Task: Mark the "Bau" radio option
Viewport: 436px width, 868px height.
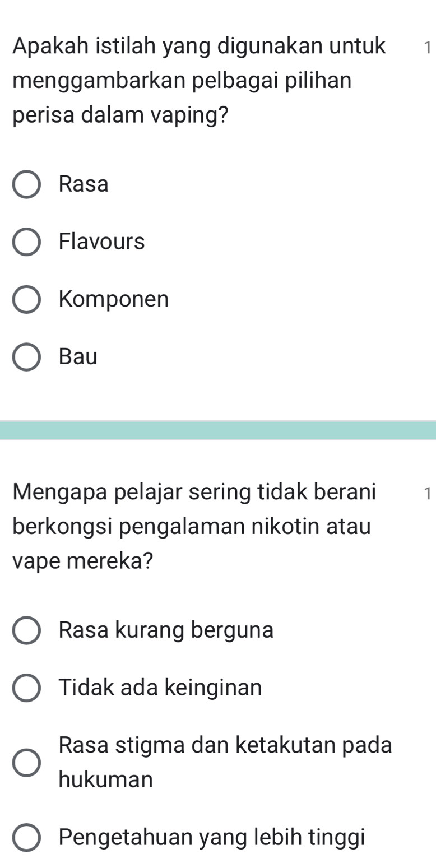Action: (x=26, y=357)
